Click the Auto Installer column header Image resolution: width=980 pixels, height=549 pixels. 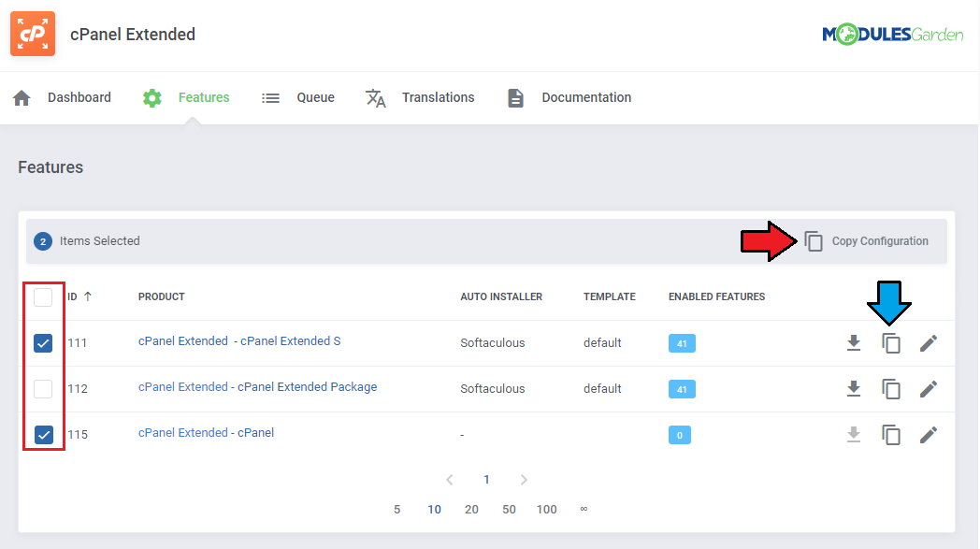(x=501, y=297)
